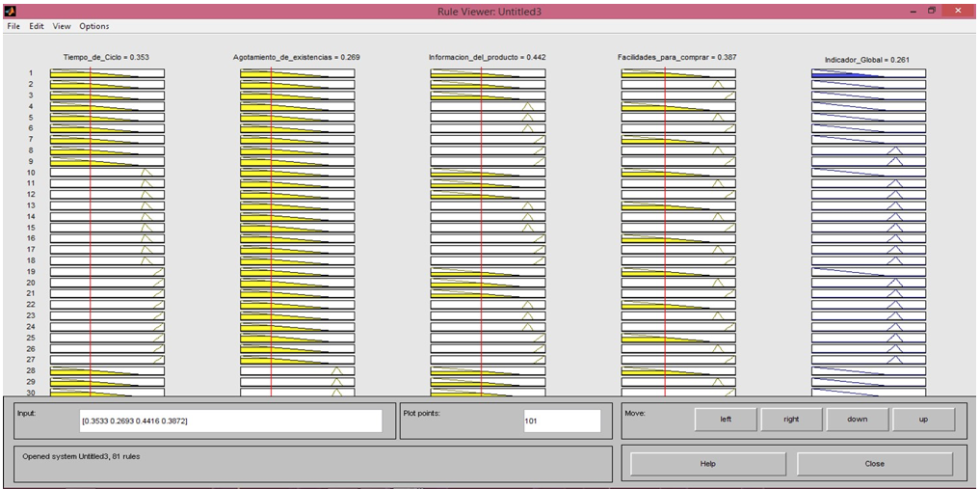Click the up move button
The width and height of the screenshot is (980, 489).
[x=924, y=419]
